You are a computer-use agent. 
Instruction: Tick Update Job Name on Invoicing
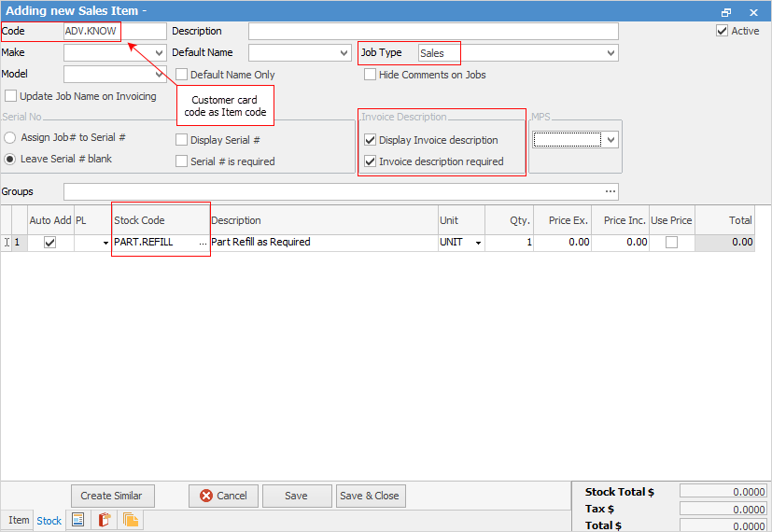[10, 95]
